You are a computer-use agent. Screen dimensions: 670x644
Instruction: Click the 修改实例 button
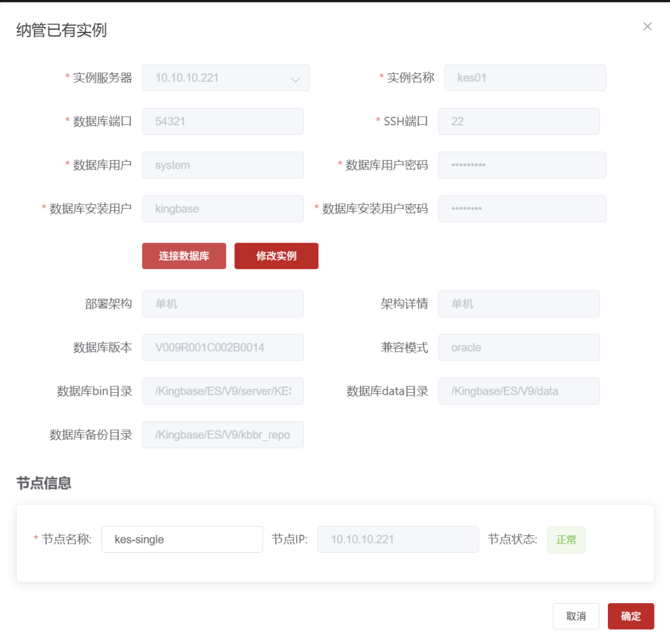point(276,256)
